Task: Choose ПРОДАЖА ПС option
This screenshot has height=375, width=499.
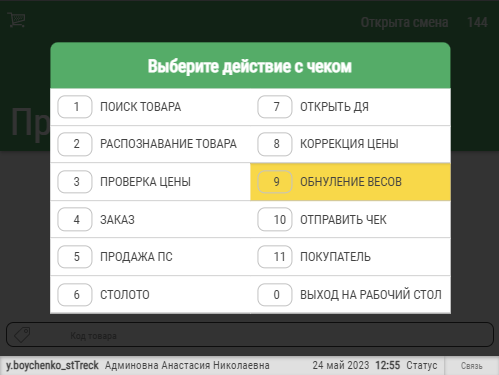Action: point(150,257)
